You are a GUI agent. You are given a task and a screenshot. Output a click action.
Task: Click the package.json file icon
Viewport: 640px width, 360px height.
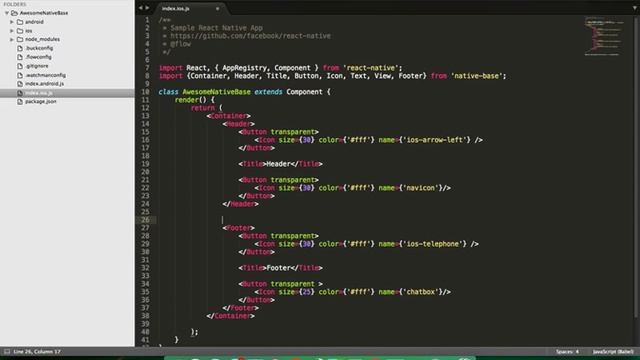(x=20, y=102)
